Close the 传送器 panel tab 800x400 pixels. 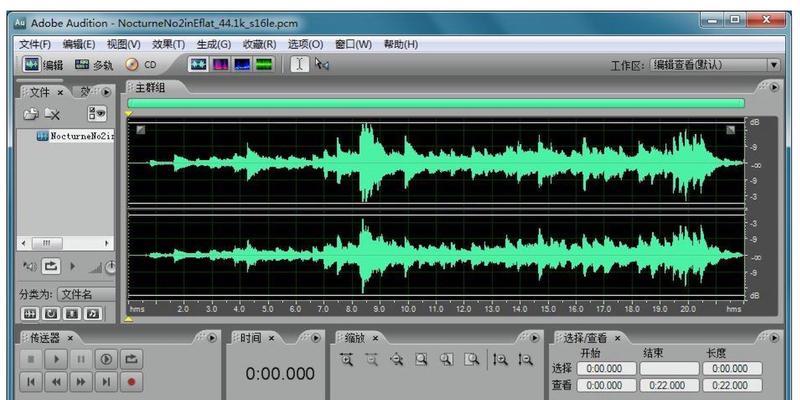coord(70,338)
